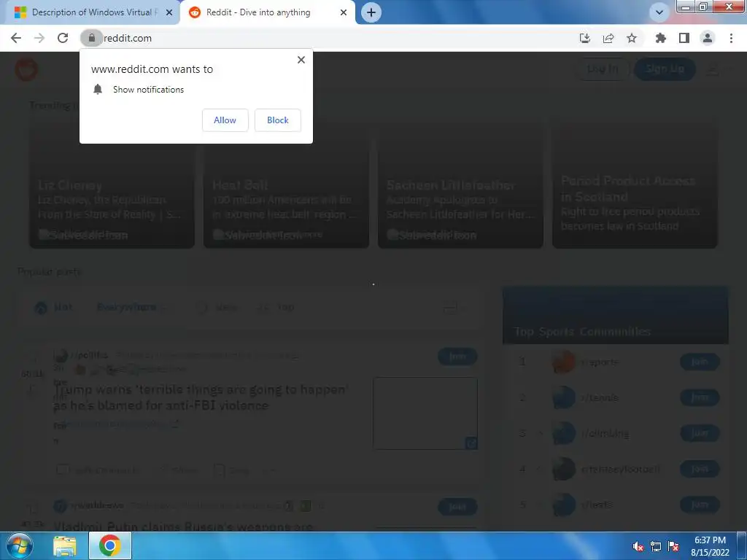Click the taskbar clock showing 6:37 PM
This screenshot has width=747, height=560.
710,546
